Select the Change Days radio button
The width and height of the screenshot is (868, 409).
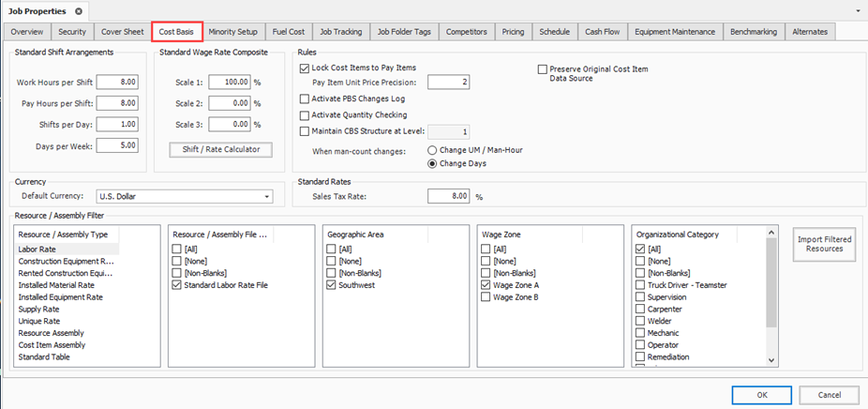coord(432,164)
